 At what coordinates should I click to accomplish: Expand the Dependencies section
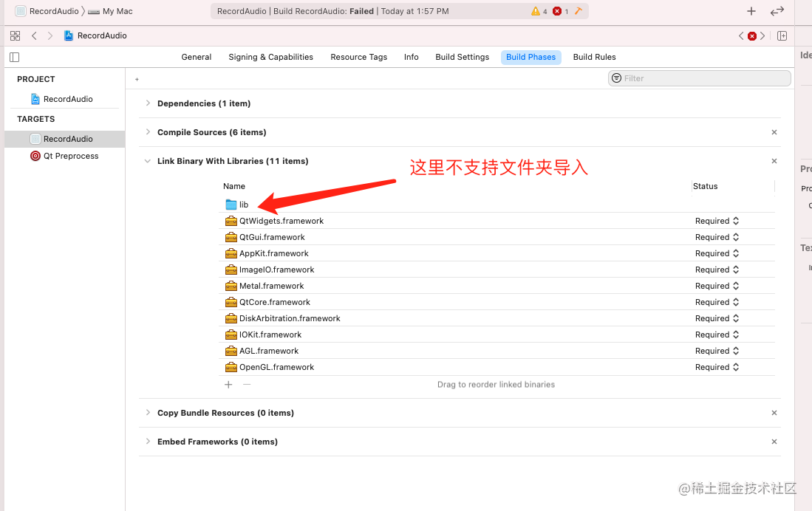coord(148,103)
